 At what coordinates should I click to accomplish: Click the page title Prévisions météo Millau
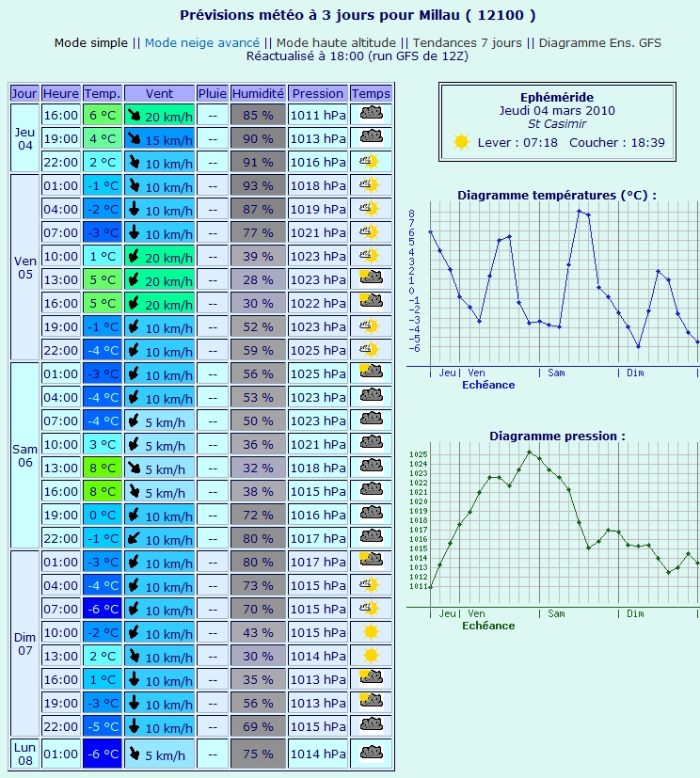[358, 15]
